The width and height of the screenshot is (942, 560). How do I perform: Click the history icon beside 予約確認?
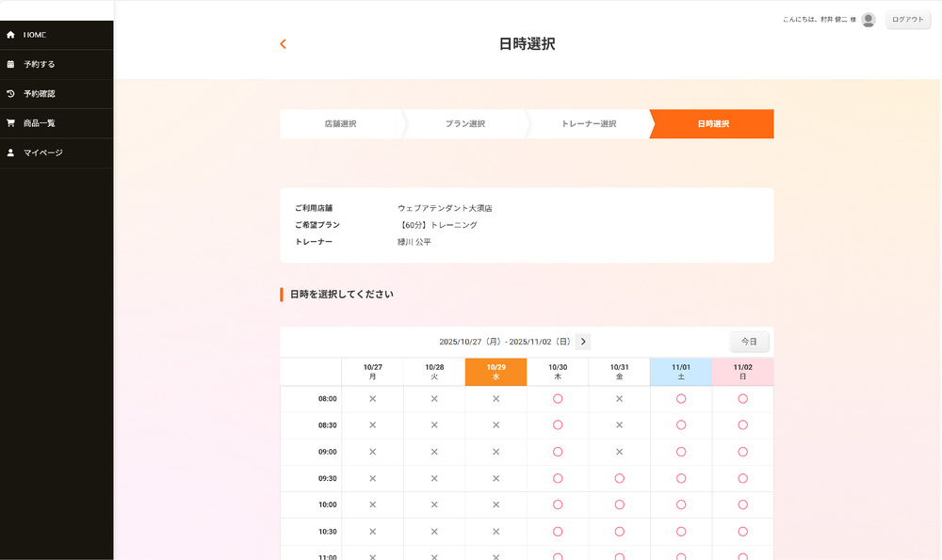(x=10, y=93)
